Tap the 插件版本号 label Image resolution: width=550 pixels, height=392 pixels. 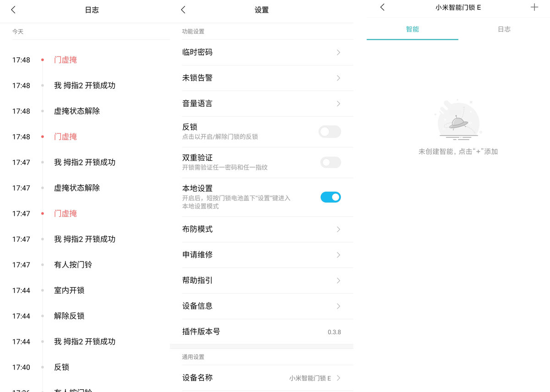pyautogui.click(x=201, y=332)
